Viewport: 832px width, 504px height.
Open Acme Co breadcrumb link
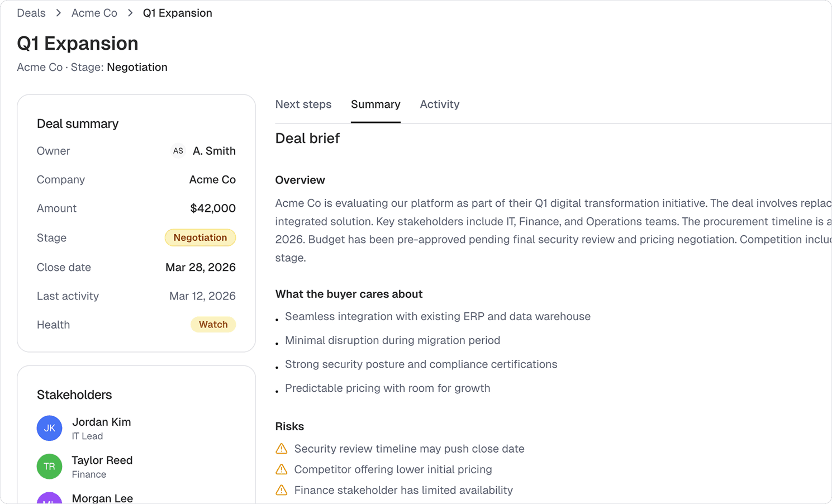pyautogui.click(x=94, y=13)
